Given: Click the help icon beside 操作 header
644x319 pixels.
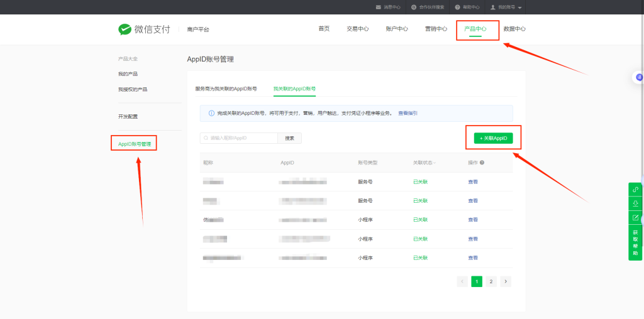Looking at the screenshot, I should (482, 163).
